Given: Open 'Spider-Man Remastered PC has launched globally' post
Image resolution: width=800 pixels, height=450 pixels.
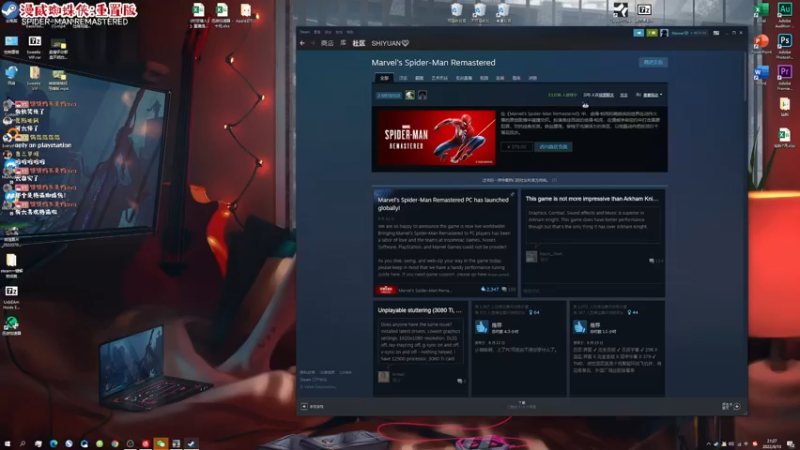Looking at the screenshot, I should [443, 204].
